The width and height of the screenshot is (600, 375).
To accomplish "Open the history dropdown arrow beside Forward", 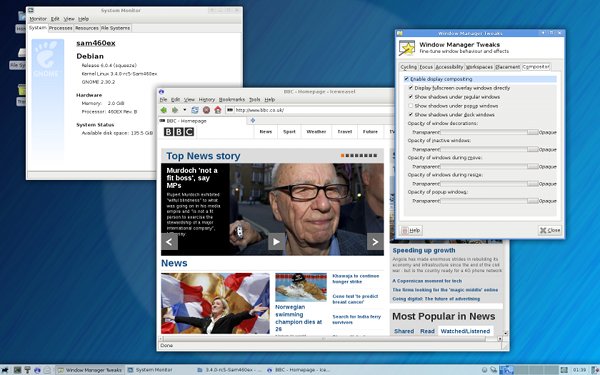I will click(184, 110).
